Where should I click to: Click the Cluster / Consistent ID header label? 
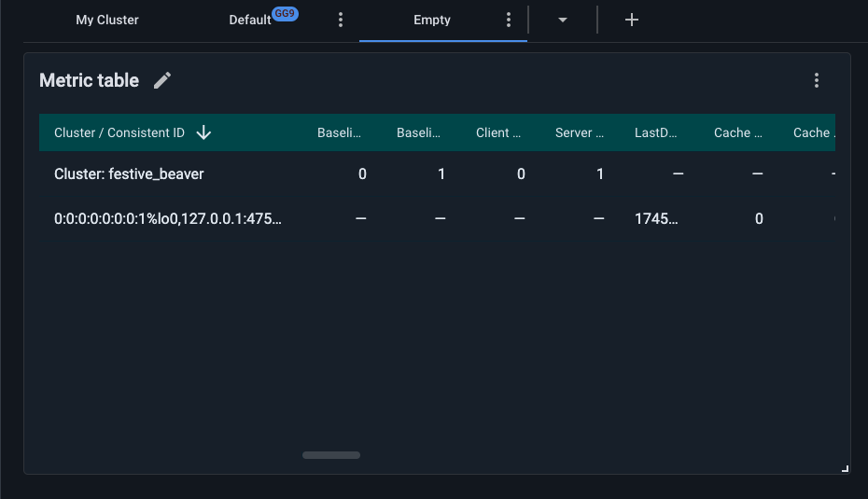[119, 132]
